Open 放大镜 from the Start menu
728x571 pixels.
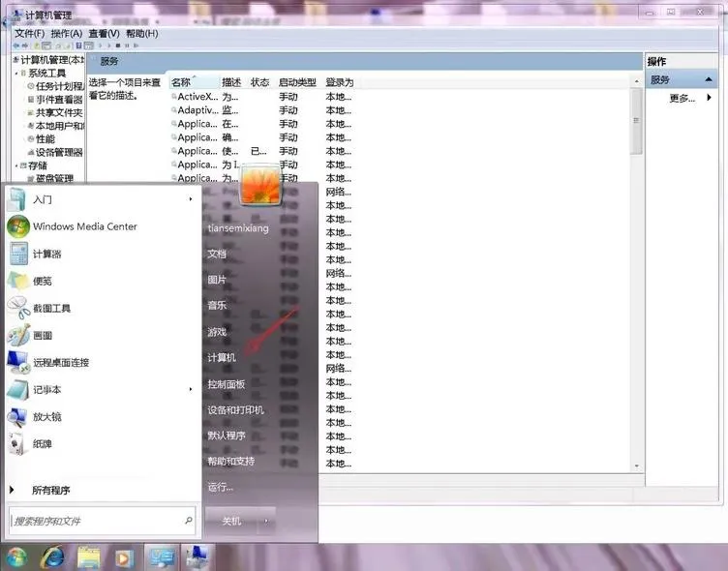tap(103, 417)
